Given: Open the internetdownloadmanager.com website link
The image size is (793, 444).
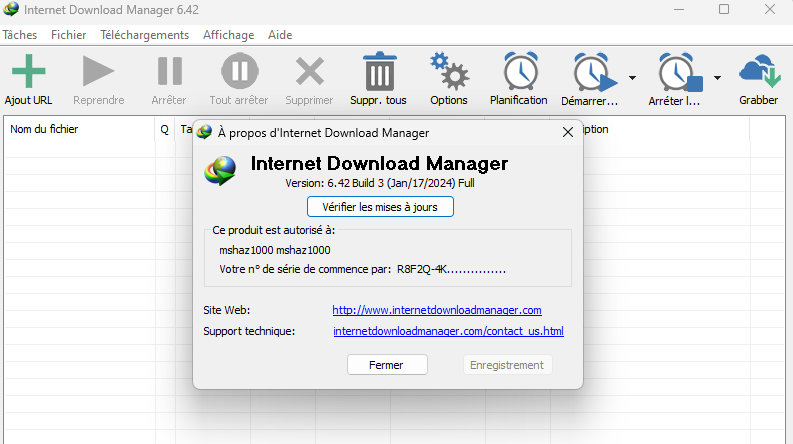Looking at the screenshot, I should 437,310.
